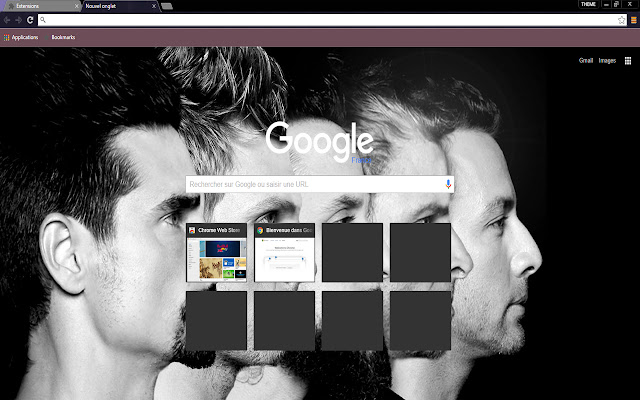The height and width of the screenshot is (400, 640).
Task: Select the Nouvel onglet tab
Action: point(118,6)
